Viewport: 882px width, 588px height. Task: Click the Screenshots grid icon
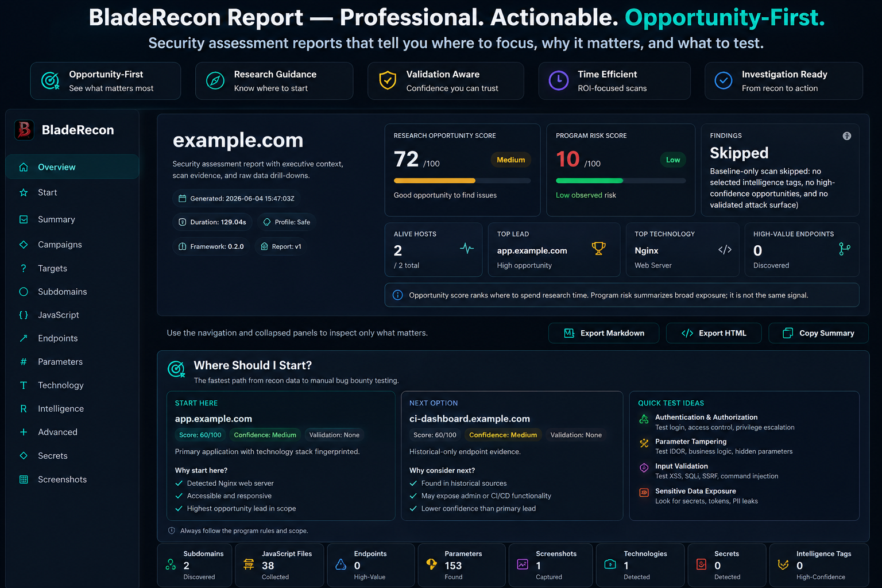[24, 479]
